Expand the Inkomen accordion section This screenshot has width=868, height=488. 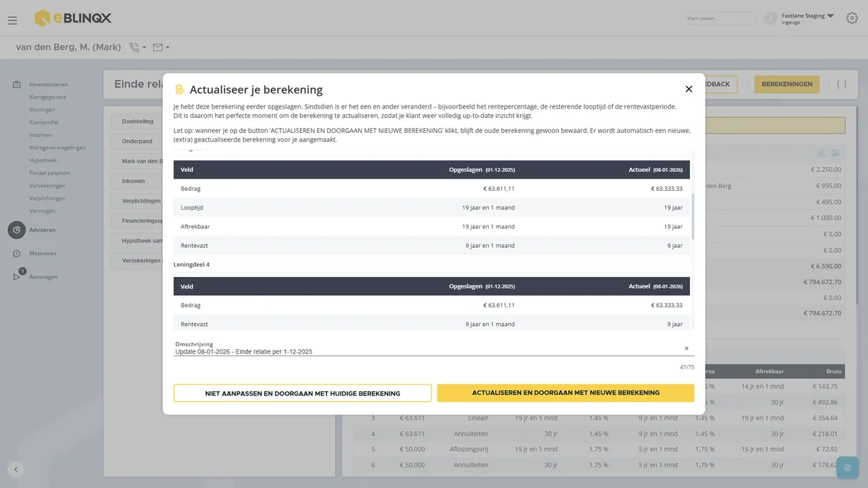137,181
